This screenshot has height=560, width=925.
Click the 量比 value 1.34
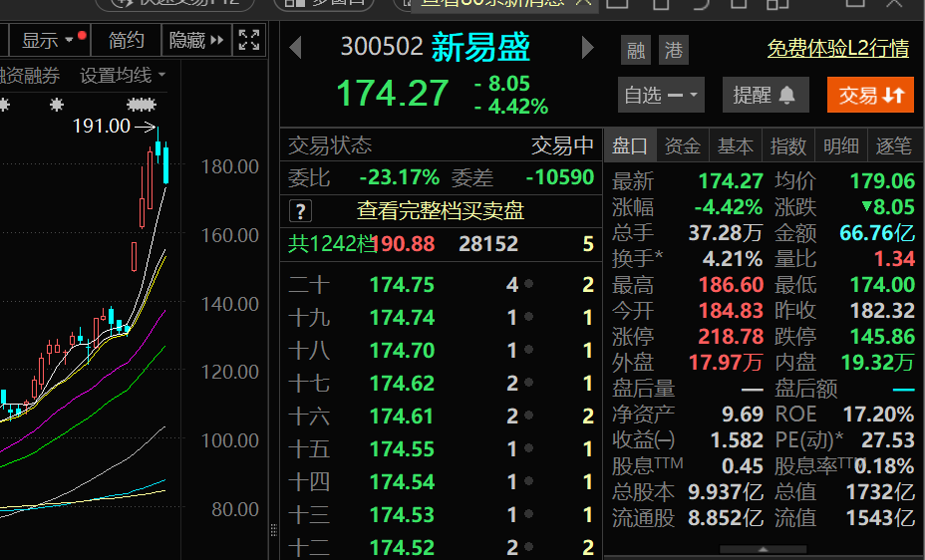[x=894, y=259]
